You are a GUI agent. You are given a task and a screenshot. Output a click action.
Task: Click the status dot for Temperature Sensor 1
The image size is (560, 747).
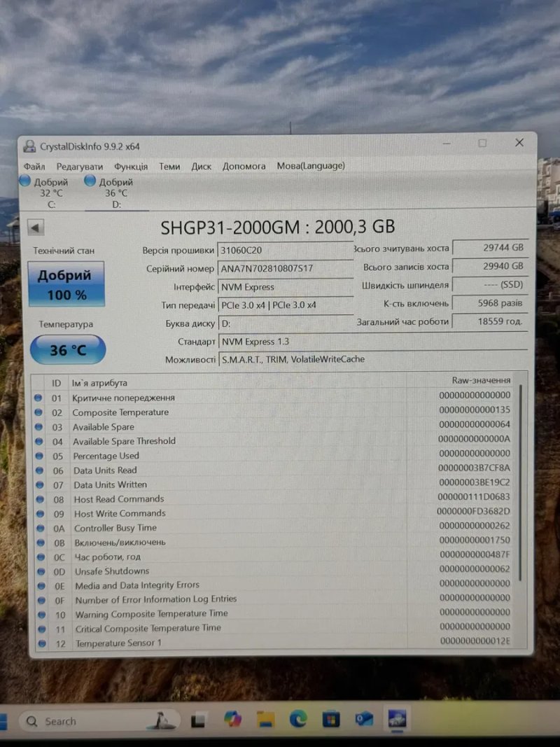tap(42, 643)
